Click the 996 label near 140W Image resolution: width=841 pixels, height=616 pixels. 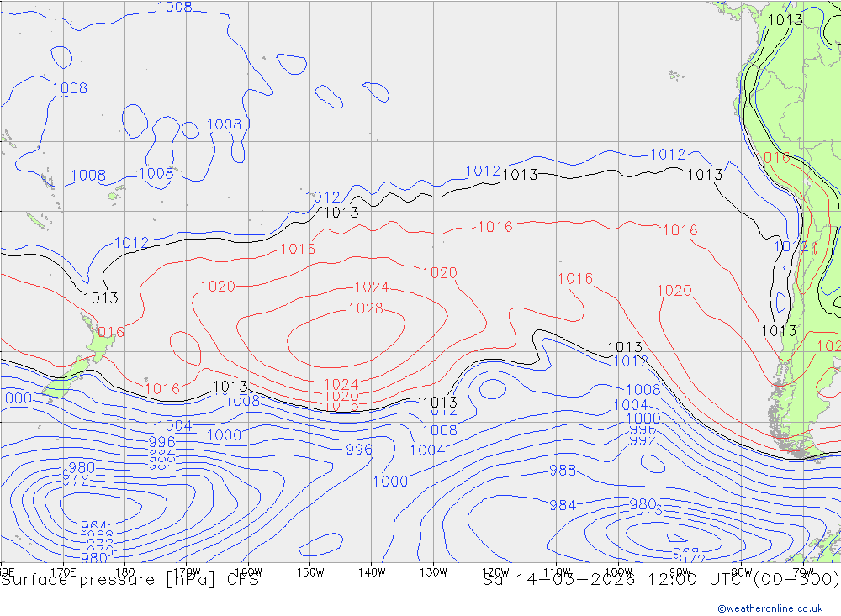click(x=359, y=450)
